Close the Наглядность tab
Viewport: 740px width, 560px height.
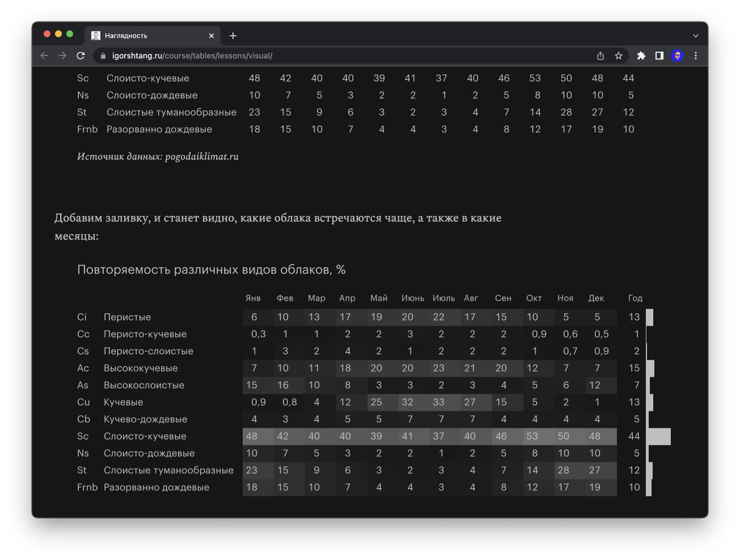click(x=212, y=36)
